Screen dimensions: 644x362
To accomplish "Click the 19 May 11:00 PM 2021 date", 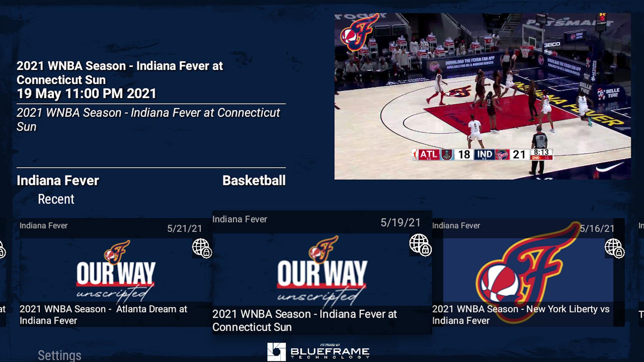I will 87,94.
